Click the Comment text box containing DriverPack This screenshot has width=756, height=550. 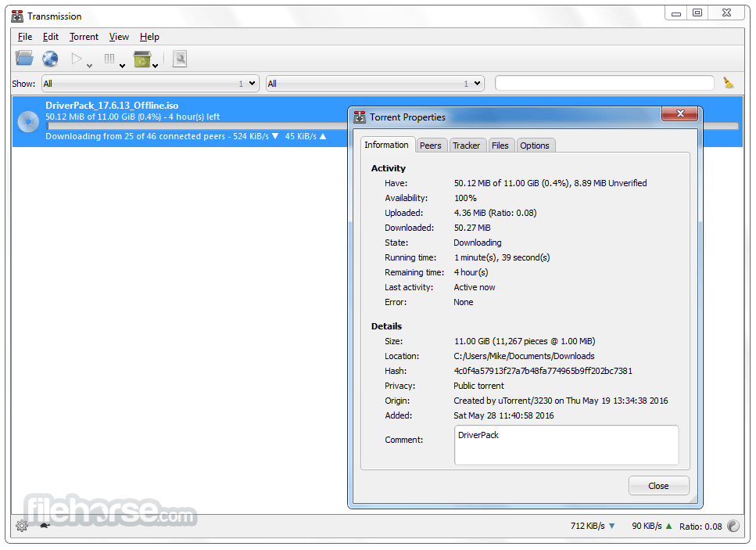(x=566, y=445)
